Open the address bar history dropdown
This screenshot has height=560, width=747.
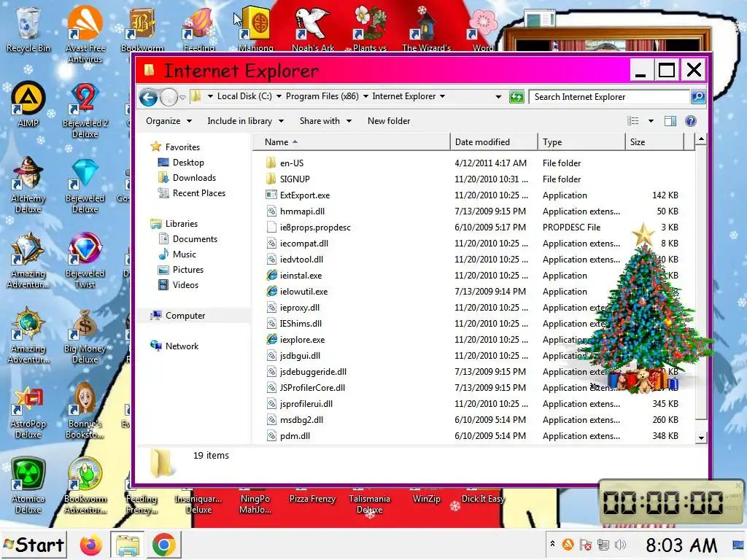coord(498,97)
